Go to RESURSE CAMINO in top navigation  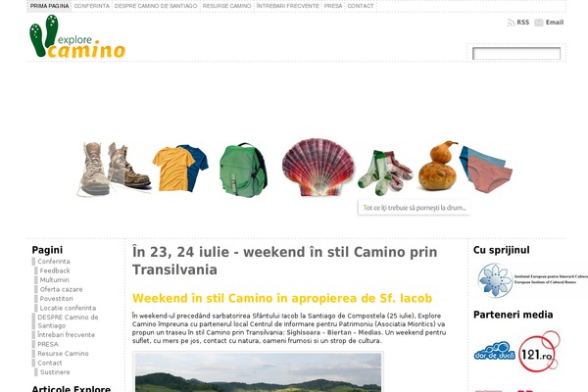point(227,6)
